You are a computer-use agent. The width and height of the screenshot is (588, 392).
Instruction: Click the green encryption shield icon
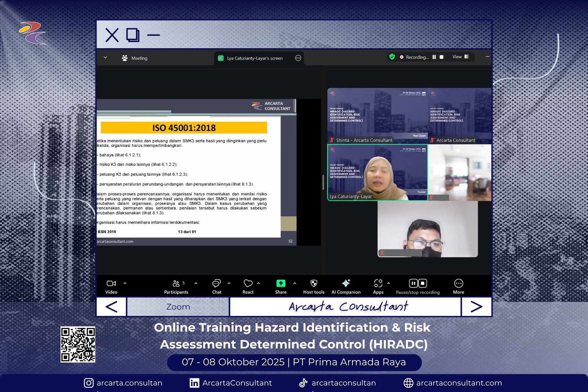(392, 57)
